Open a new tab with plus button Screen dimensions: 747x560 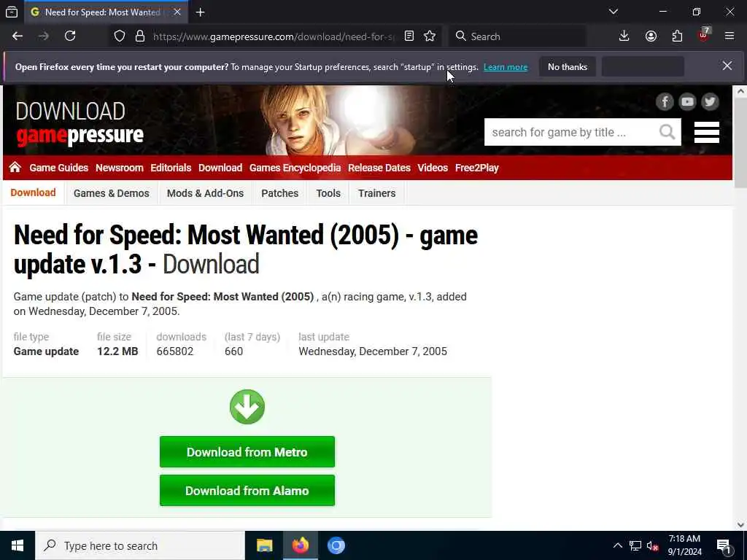coord(200,12)
